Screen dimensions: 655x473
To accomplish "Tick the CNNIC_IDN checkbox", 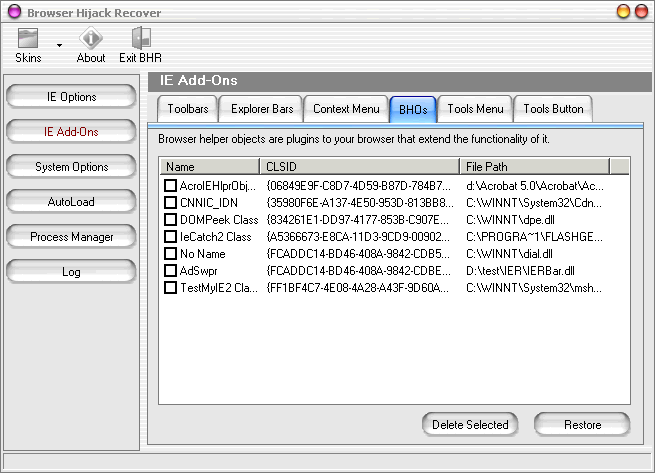I will (x=170, y=203).
